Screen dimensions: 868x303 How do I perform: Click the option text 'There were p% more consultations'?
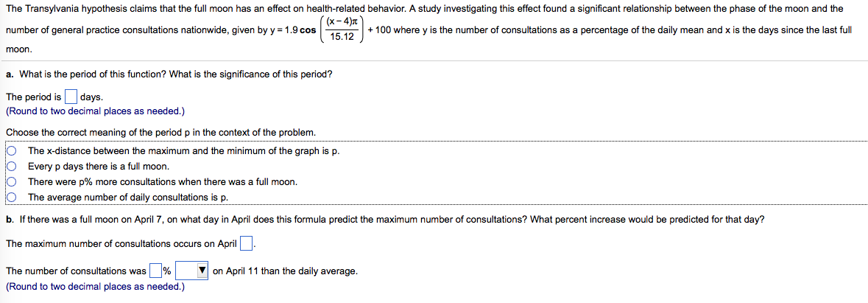(163, 181)
